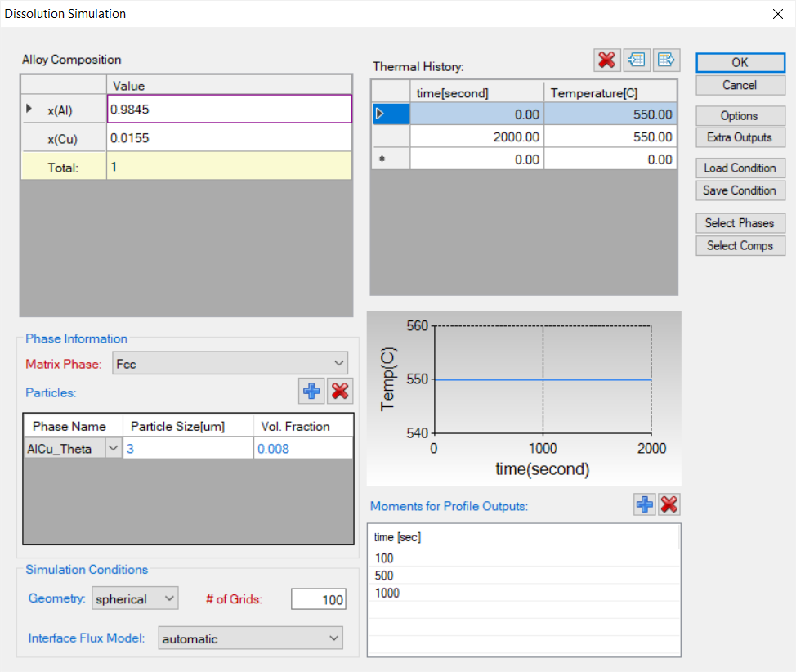Open the Extra Outputs settings

point(740,137)
